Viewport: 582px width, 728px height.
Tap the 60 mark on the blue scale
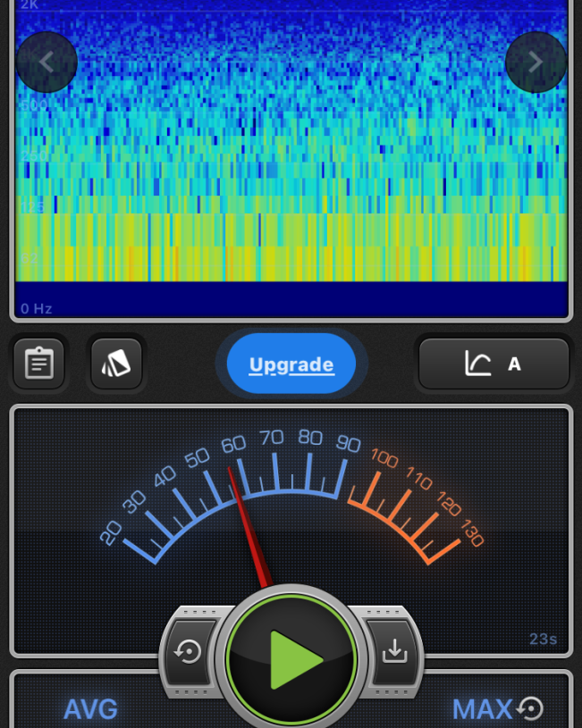[x=233, y=445]
